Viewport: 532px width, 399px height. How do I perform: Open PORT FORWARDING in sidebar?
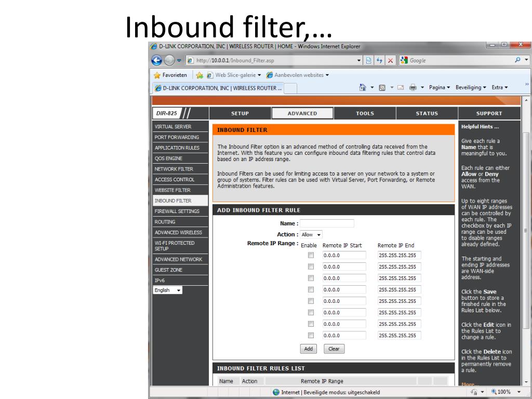coord(180,137)
